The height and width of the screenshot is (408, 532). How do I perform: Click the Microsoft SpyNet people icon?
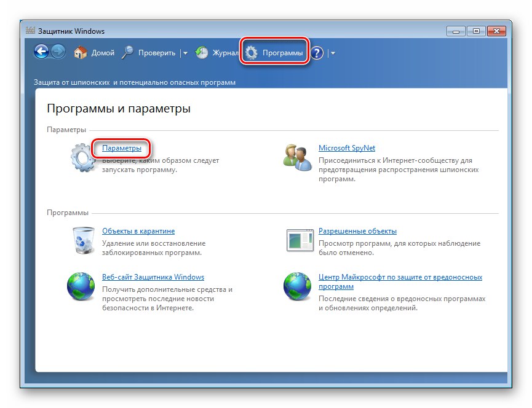298,157
